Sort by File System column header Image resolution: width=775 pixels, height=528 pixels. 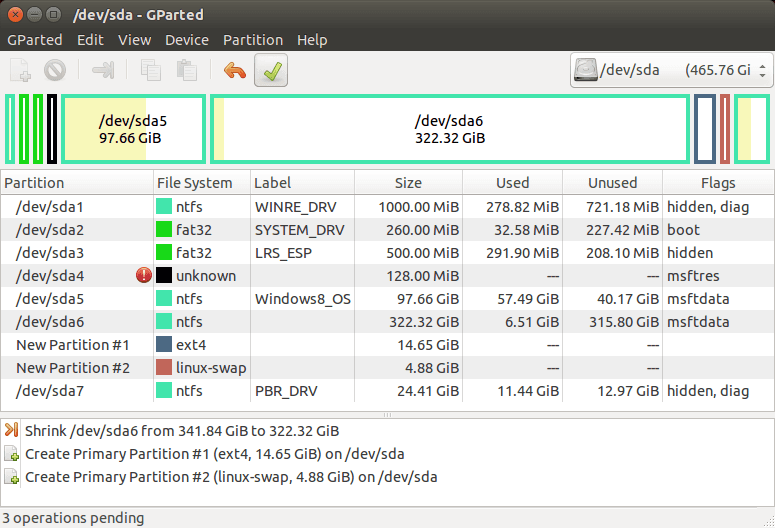202,182
